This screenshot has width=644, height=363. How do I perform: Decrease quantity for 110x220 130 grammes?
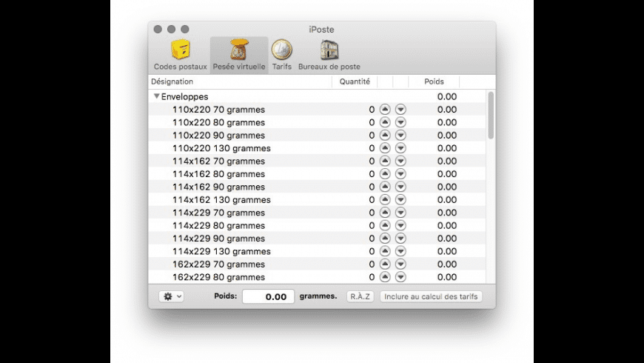coord(400,148)
